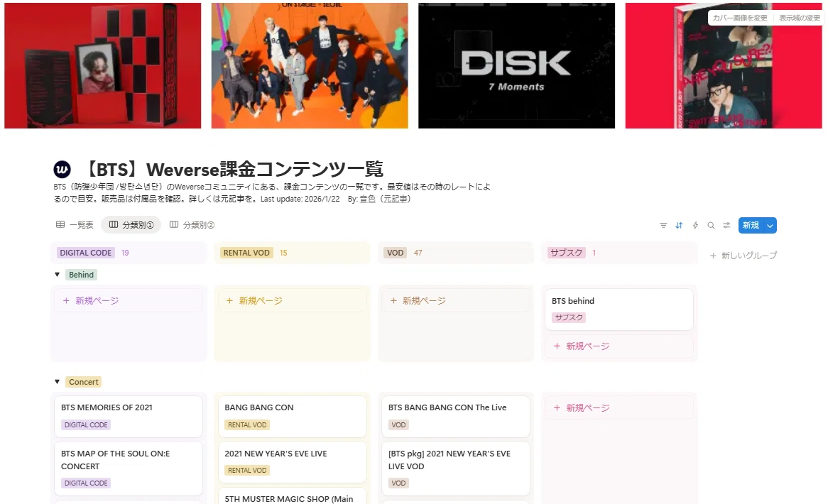
Task: Click the Concert group label
Action: 83,382
